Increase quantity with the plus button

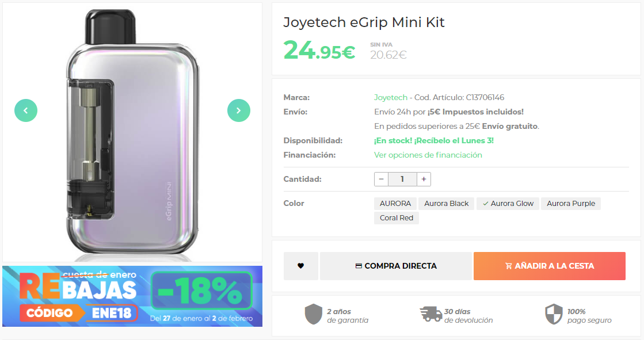[424, 179]
